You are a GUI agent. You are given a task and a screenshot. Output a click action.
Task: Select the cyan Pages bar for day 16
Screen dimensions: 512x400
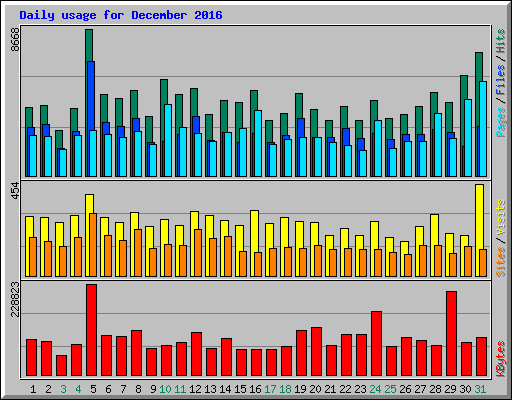258,143
